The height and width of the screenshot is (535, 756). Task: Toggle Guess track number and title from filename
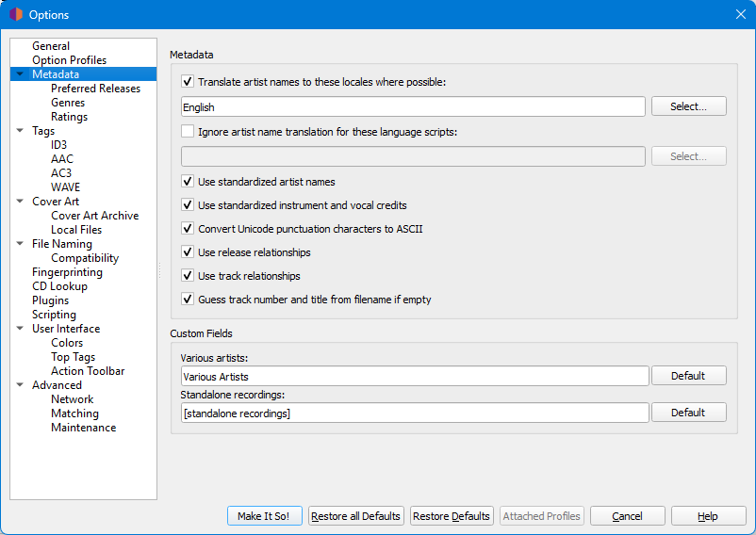[188, 299]
